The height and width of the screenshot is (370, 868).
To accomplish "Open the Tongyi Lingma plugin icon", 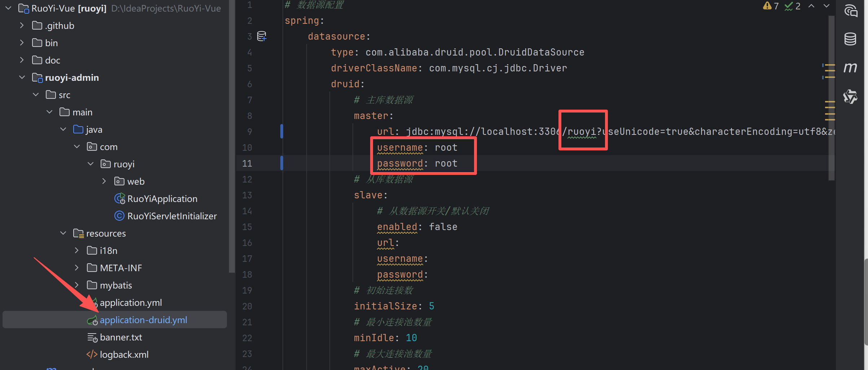I will tap(850, 96).
